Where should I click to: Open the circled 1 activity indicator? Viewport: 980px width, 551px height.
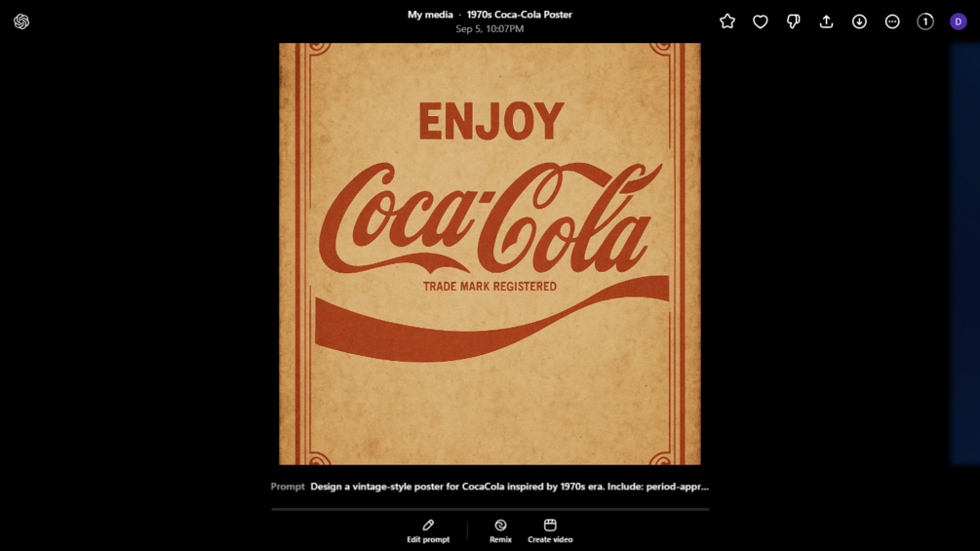925,21
